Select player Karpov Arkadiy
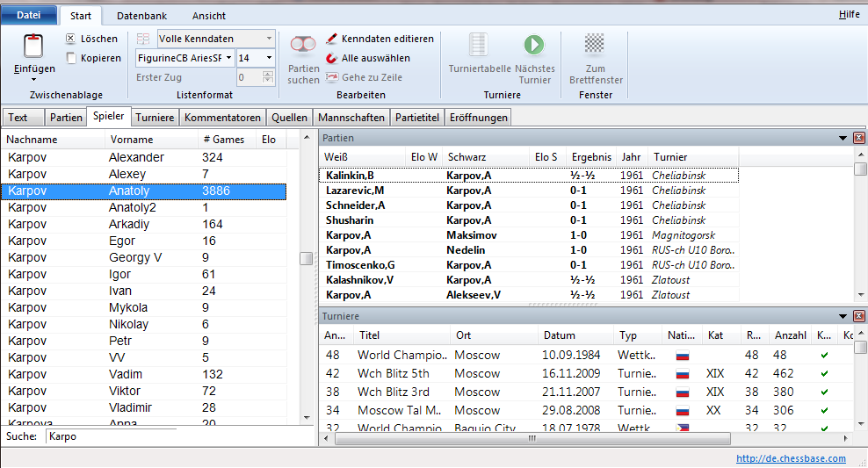This screenshot has height=468, width=868. point(144,224)
